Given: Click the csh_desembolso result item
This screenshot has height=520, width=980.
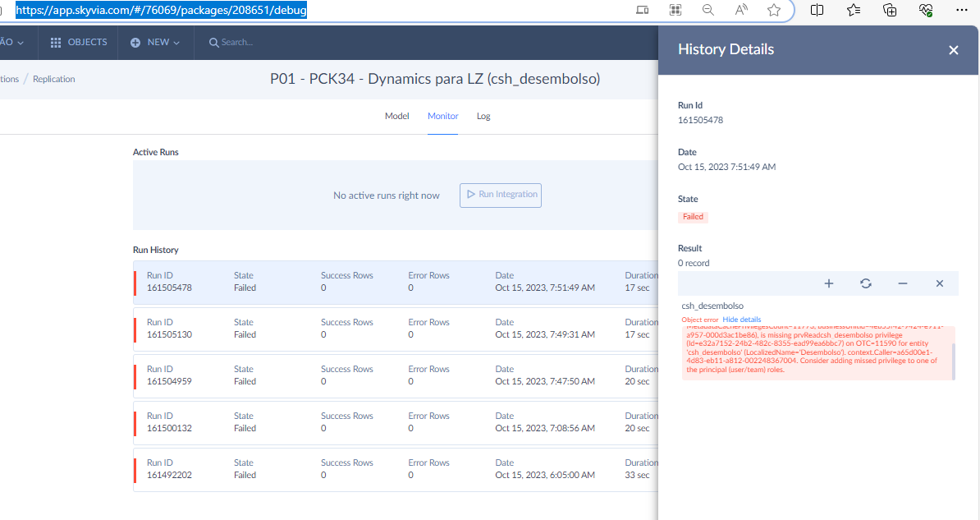Looking at the screenshot, I should (x=712, y=306).
